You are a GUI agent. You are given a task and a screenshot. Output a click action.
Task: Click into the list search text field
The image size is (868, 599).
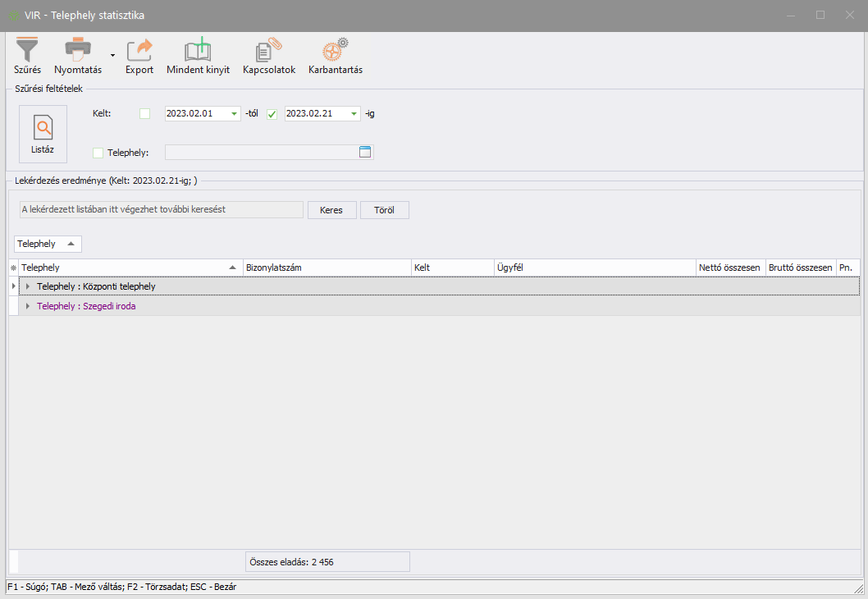click(161, 210)
